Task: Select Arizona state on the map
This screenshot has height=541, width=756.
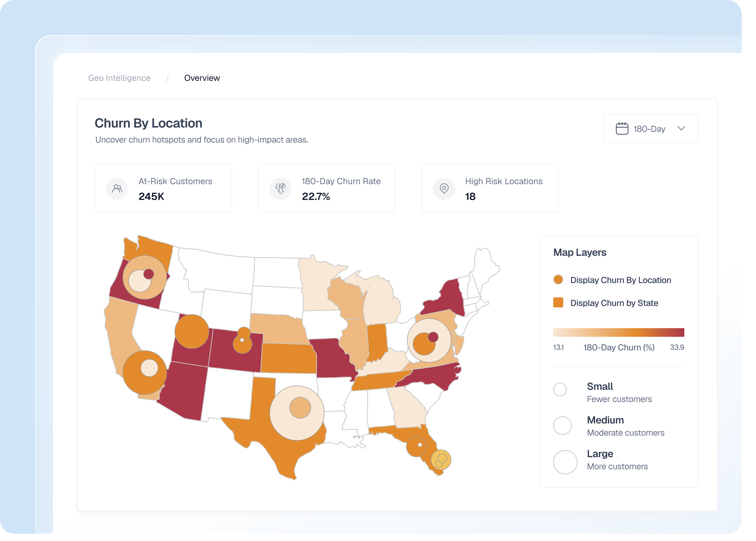Action: [x=185, y=390]
